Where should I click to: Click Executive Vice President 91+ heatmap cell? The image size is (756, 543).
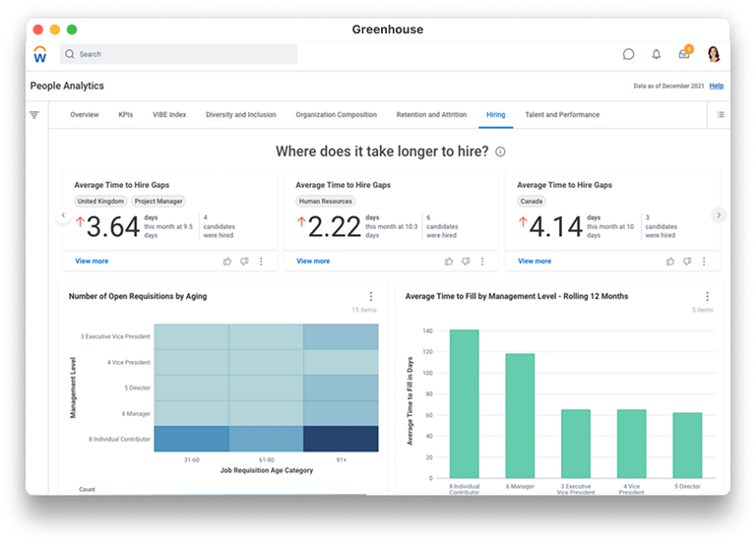coord(341,336)
